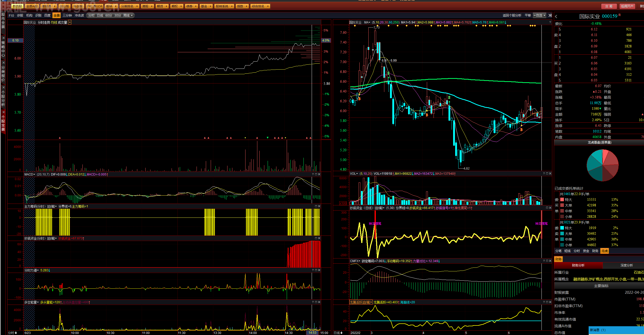Jump to last stock with the end arrow icon
The height and width of the screenshot is (335, 644).
550,15
